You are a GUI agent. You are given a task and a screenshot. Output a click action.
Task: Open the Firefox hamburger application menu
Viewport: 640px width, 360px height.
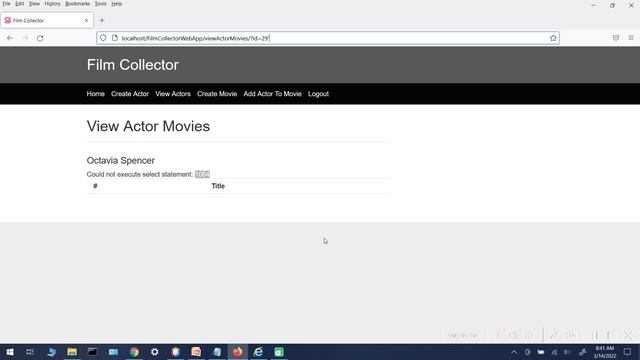pos(631,38)
